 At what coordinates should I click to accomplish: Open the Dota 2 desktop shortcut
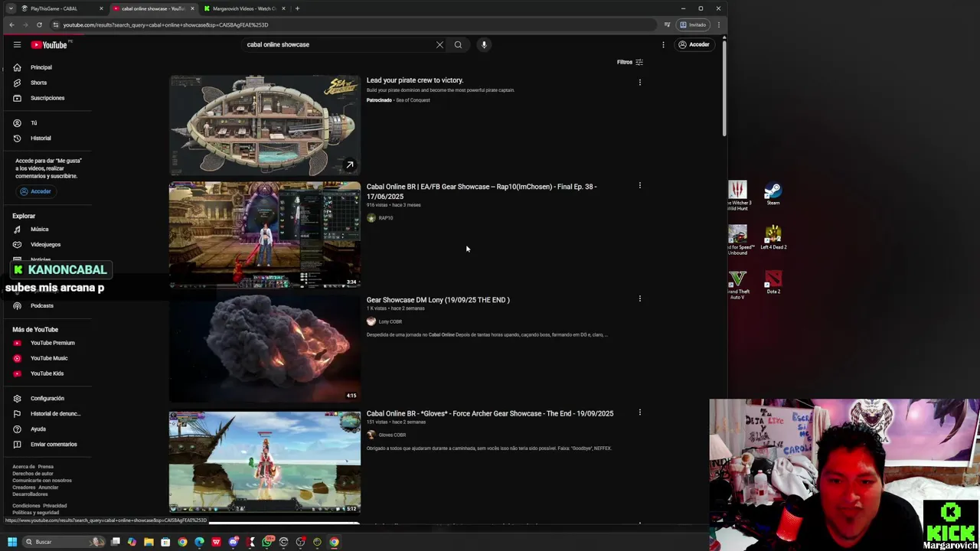[773, 282]
